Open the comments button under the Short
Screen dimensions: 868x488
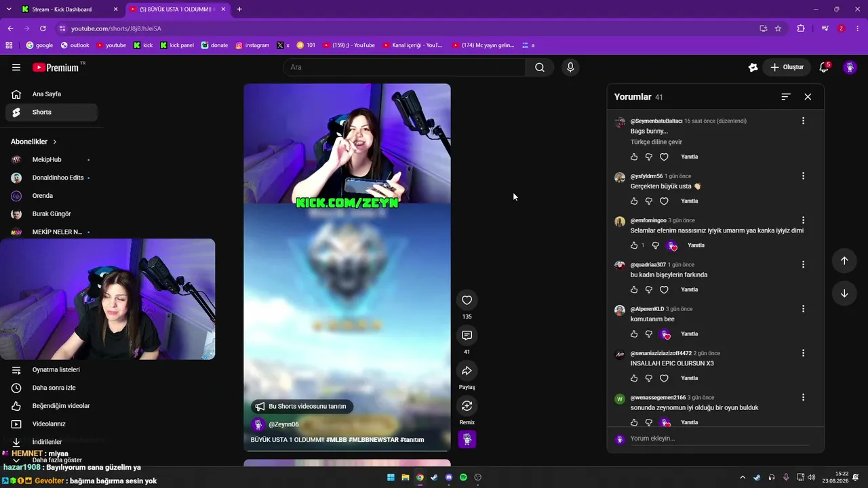coord(467,335)
